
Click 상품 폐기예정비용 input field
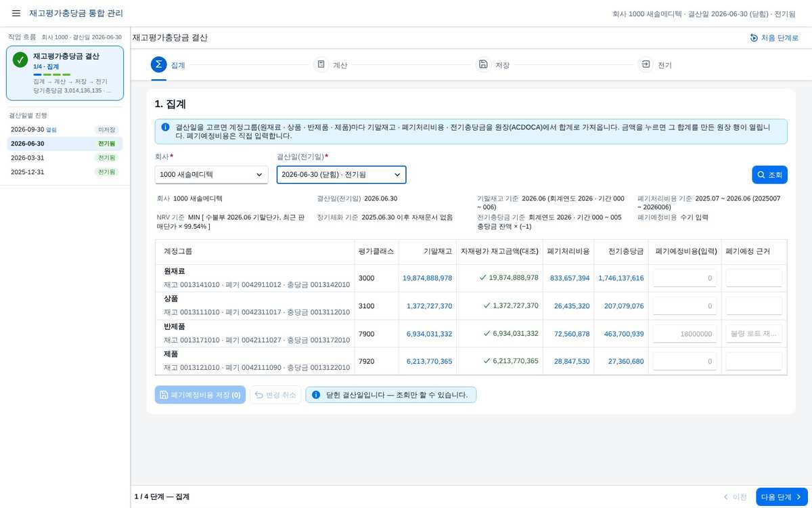point(685,305)
